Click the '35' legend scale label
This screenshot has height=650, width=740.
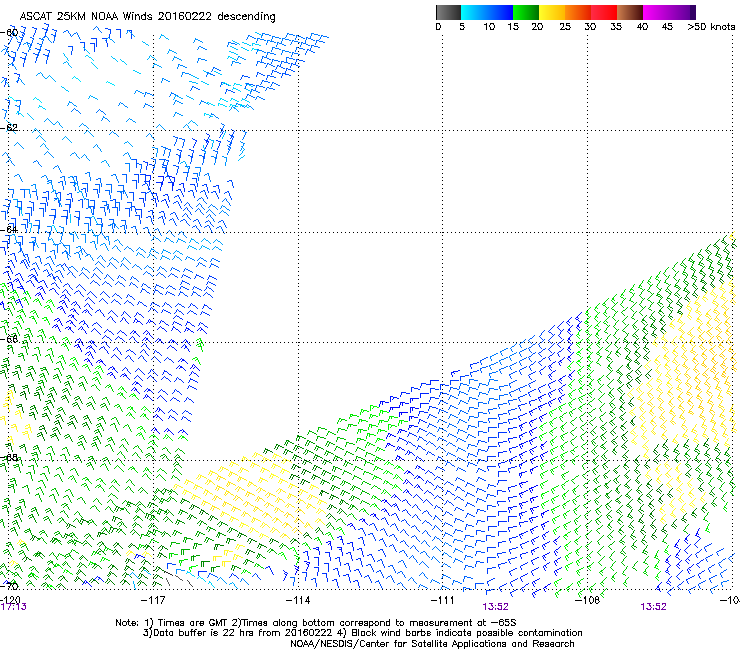pos(616,27)
